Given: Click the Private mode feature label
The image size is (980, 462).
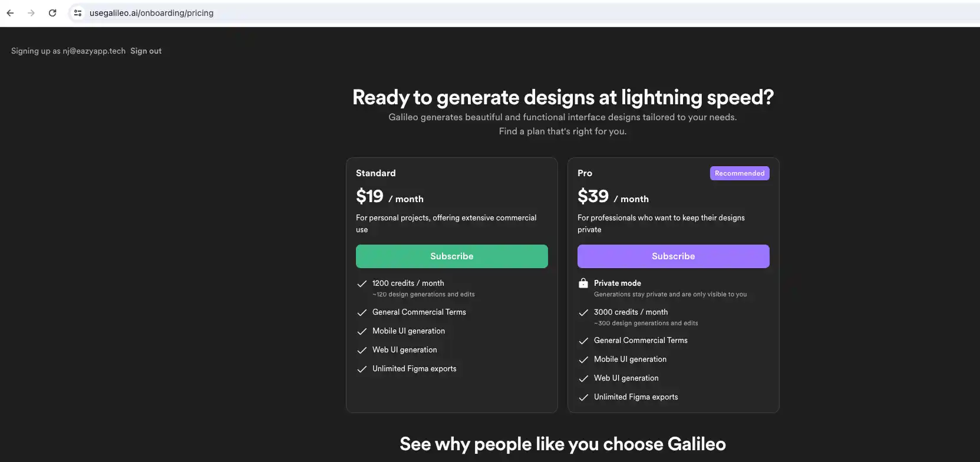Looking at the screenshot, I should click(617, 283).
